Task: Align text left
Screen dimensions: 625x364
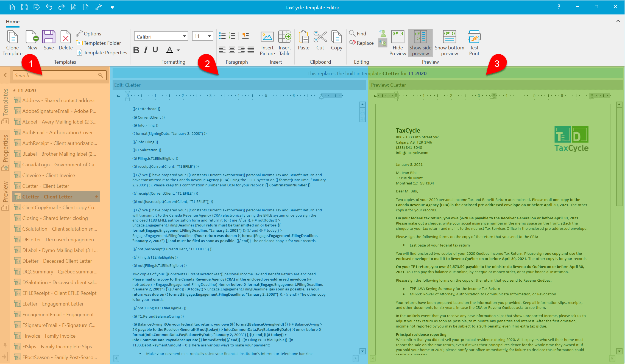Action: click(222, 50)
